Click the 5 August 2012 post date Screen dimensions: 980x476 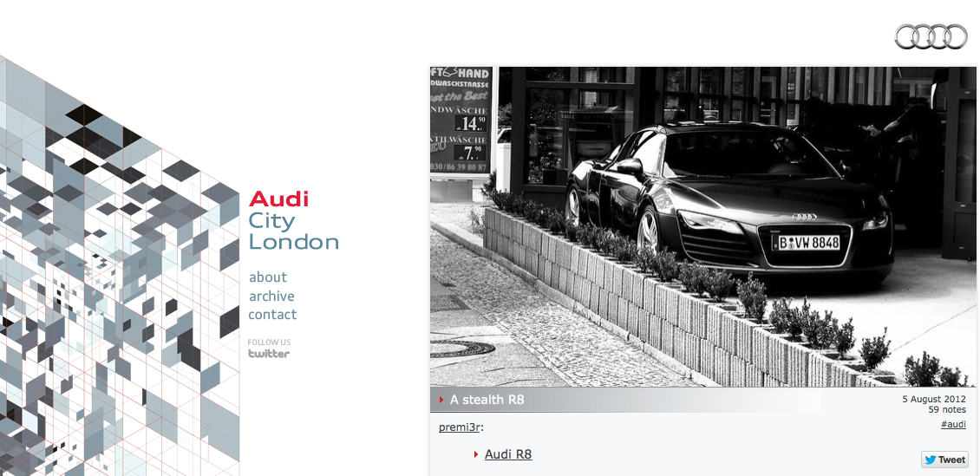click(934, 399)
